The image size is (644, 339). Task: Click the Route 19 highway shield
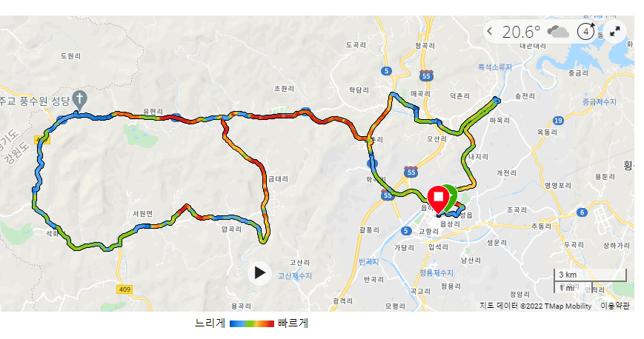coord(558,120)
